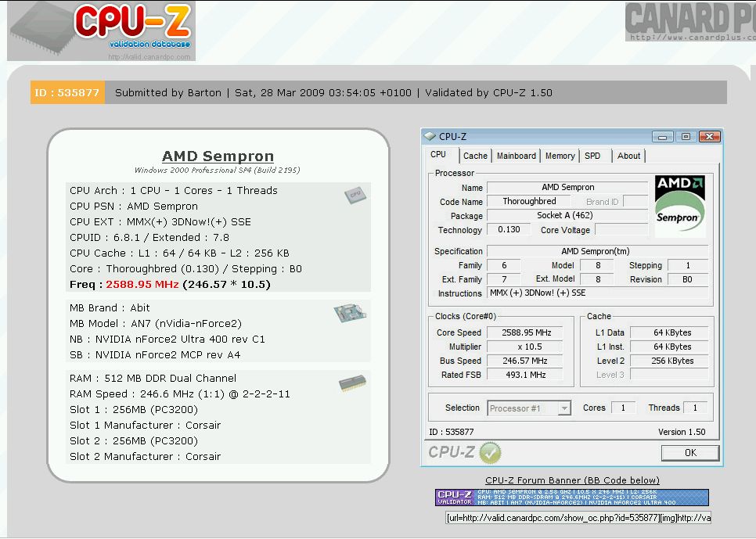This screenshot has width=756, height=539.
Task: Click the Revision field B0
Action: coord(688,279)
